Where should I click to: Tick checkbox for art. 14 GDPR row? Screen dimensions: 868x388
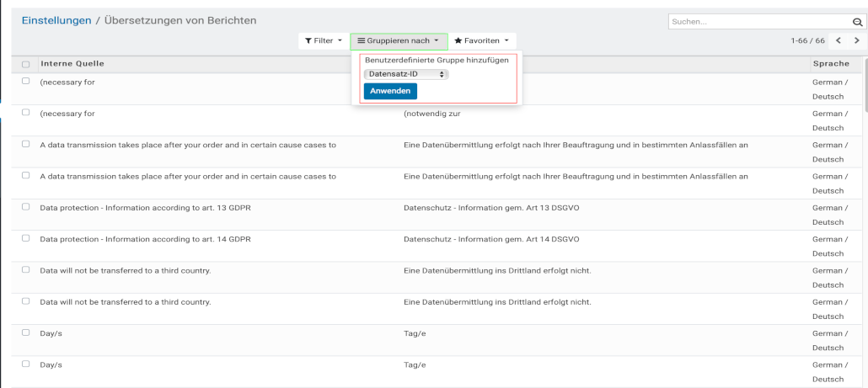[x=25, y=238]
